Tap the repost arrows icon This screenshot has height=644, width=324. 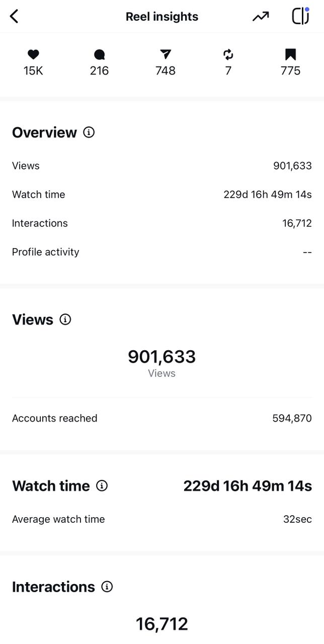[228, 54]
